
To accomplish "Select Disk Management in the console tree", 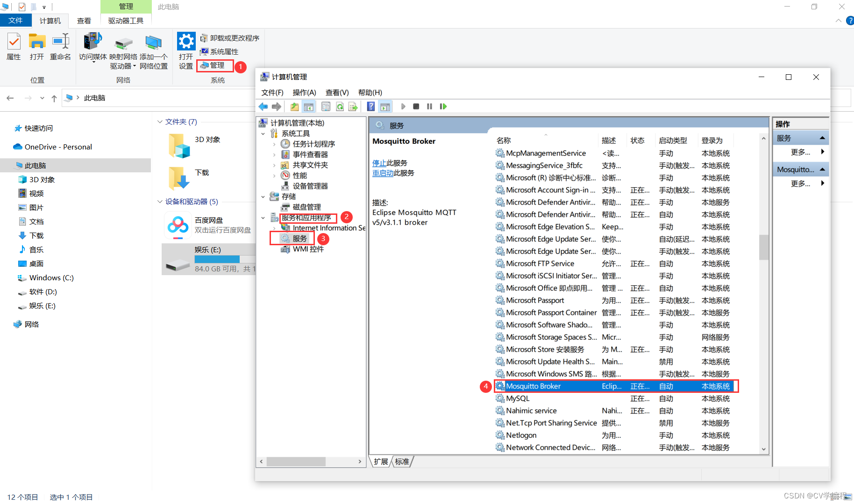I will (306, 207).
